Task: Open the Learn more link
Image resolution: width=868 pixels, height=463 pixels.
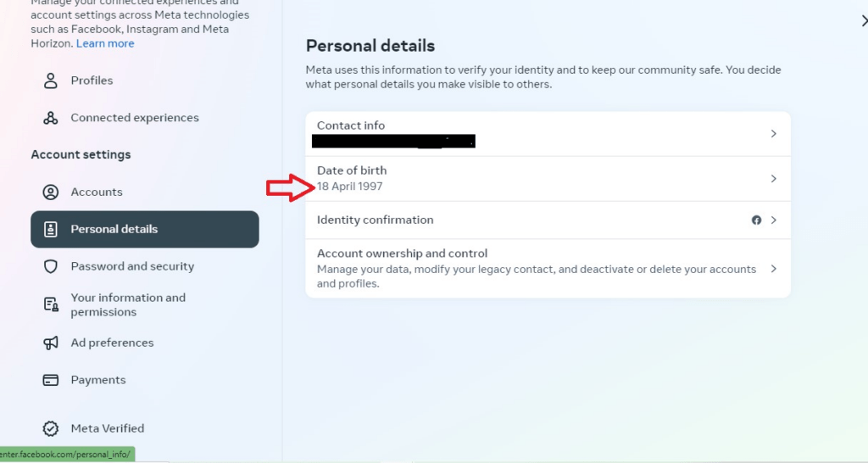Action: coord(105,44)
